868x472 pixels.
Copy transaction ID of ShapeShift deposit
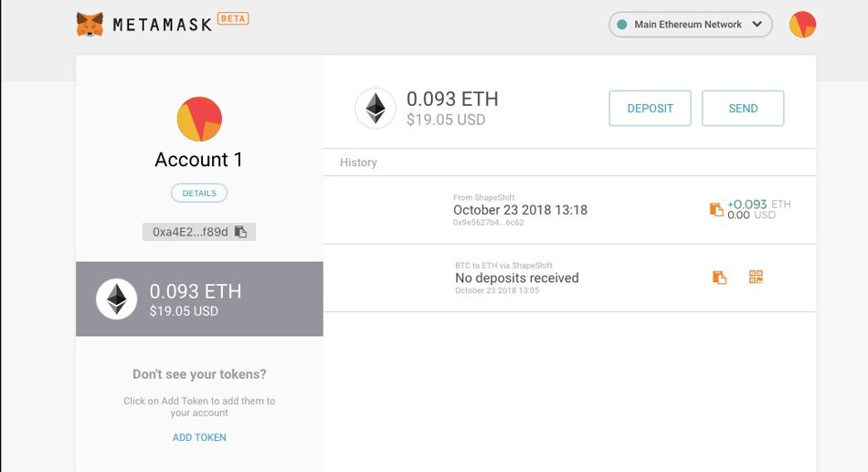(x=716, y=209)
